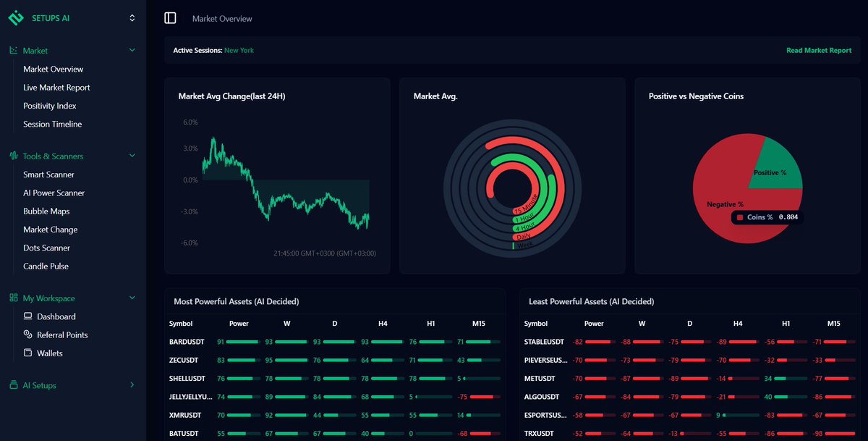The width and height of the screenshot is (868, 441).
Task: Toggle the Daily ring in Market Avg chart
Action: (x=524, y=235)
